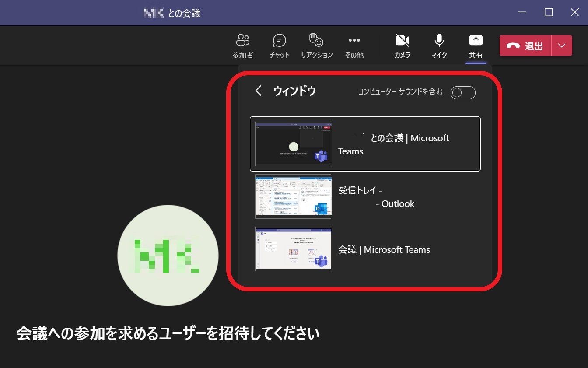Open the 共有 (share) tray
The width and height of the screenshot is (588, 368).
(x=476, y=45)
